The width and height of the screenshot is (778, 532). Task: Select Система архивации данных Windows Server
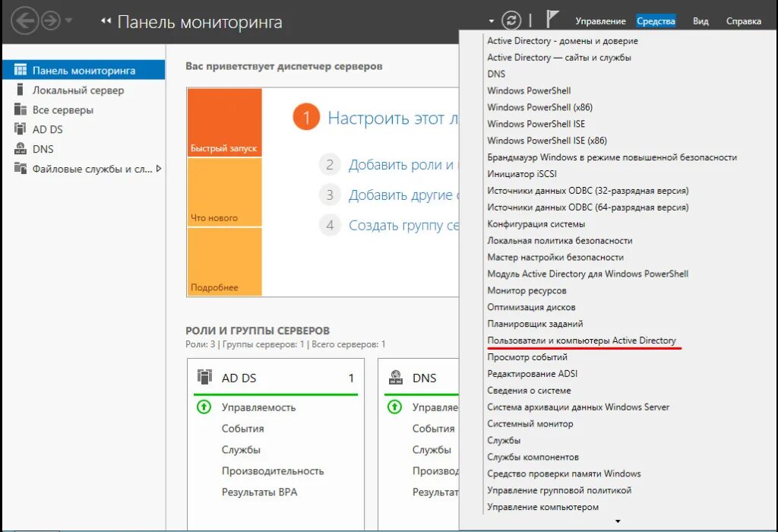click(x=578, y=407)
